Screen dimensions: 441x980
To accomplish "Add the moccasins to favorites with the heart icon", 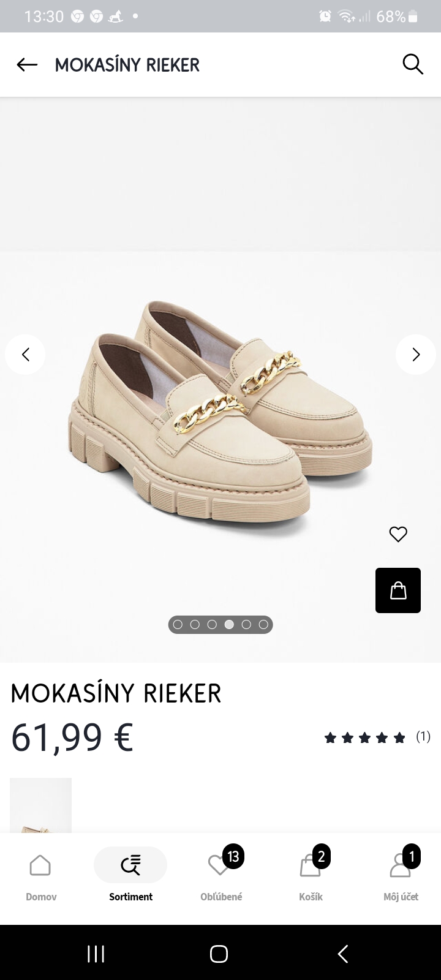I will click(398, 534).
